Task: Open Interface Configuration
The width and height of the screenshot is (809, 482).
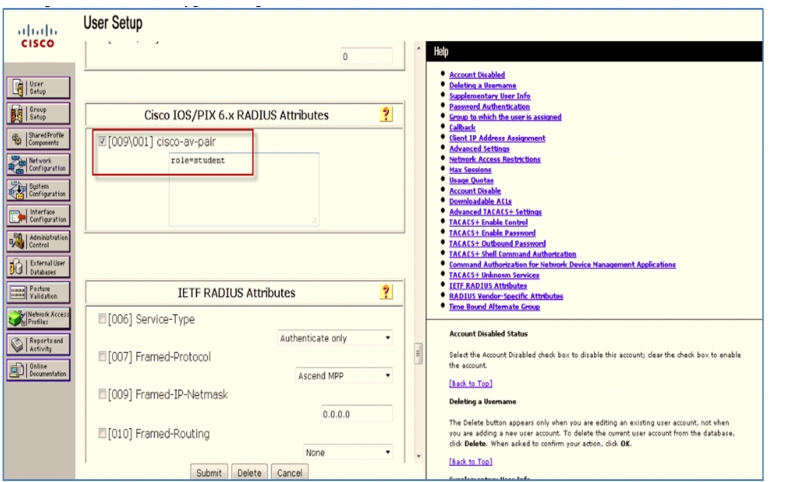Action: tap(38, 216)
